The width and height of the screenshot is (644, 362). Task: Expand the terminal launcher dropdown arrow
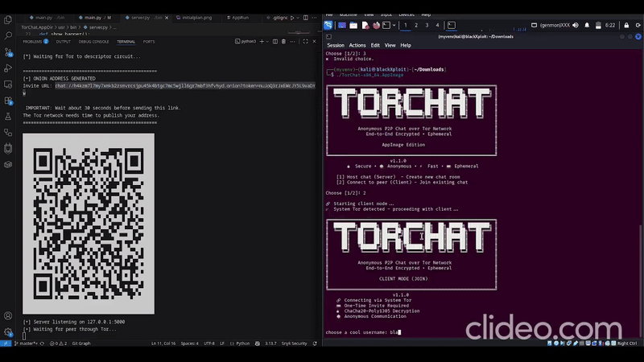tap(394, 26)
